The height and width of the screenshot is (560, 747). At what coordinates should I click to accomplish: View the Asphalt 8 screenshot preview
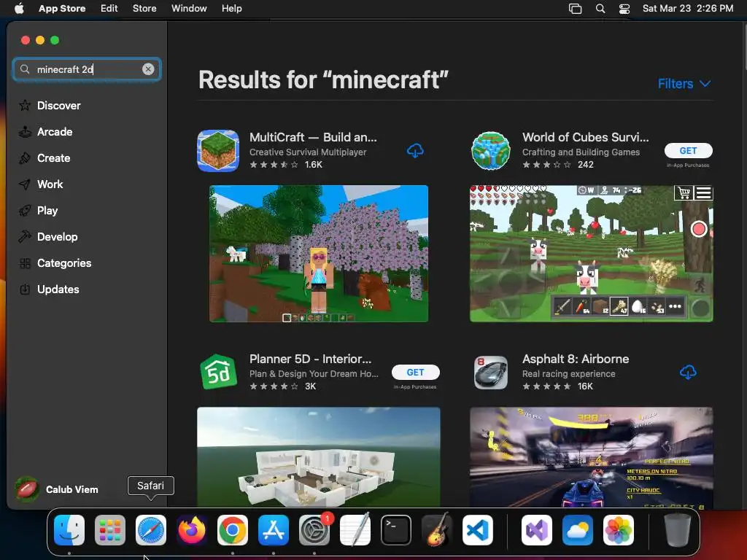coord(591,457)
